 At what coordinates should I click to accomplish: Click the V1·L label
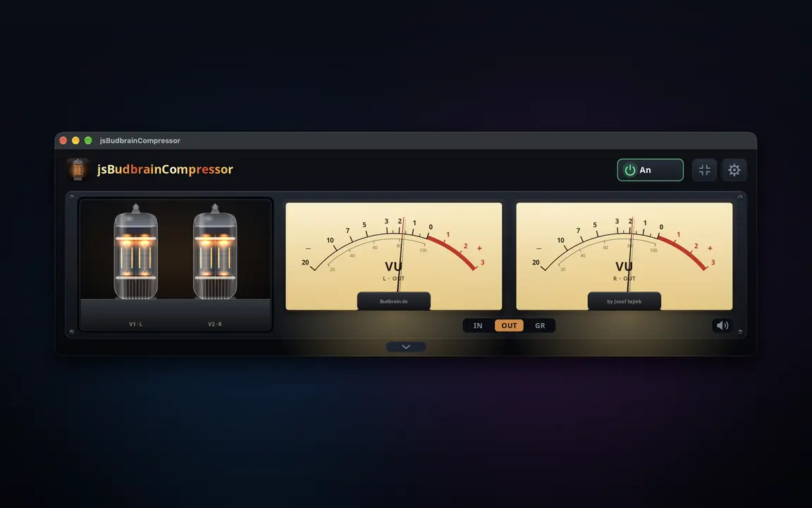click(135, 324)
